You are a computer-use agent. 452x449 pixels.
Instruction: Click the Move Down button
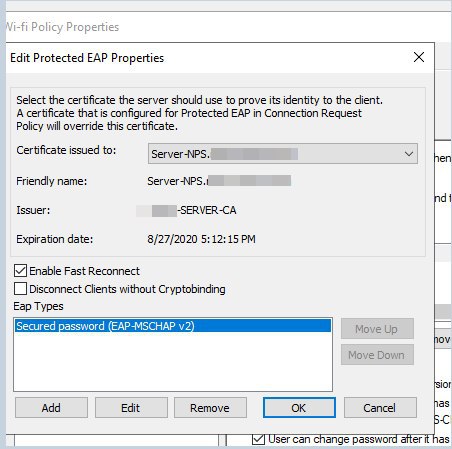pos(377,355)
